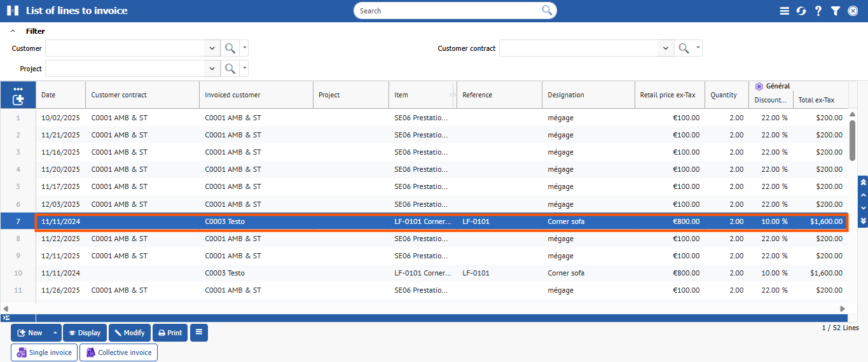The image size is (868, 362).
Task: Open the New button's arrow menu
Action: [55, 333]
